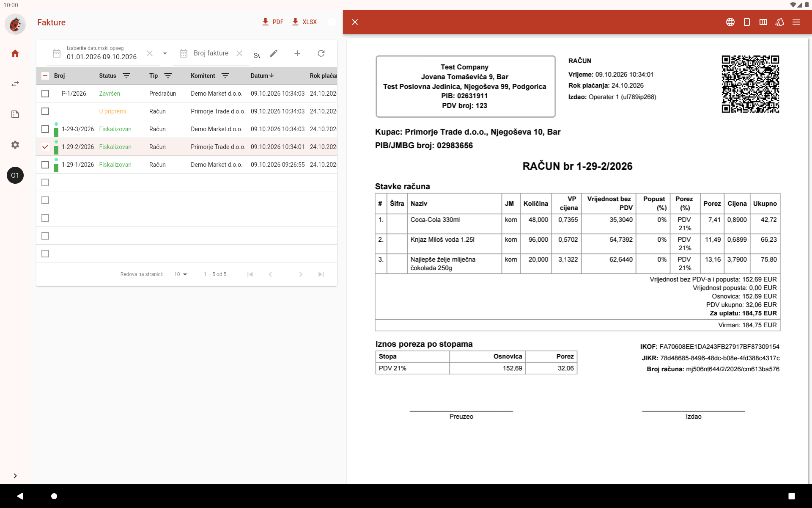Go to last page of invoices

(321, 274)
